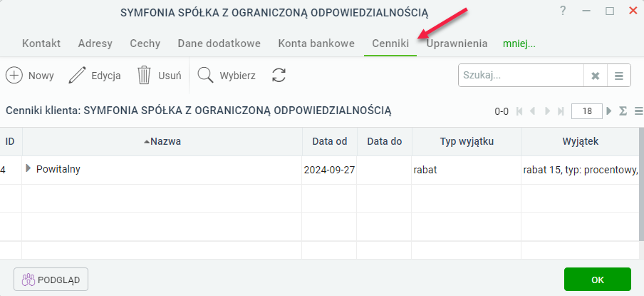This screenshot has height=296, width=644.
Task: Click the Typ wyjątku column header
Action: tap(467, 141)
